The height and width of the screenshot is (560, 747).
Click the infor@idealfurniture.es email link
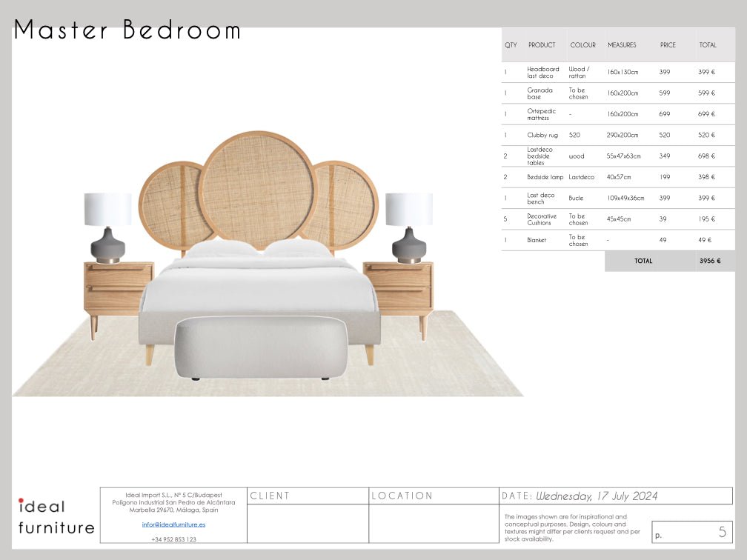pos(173,524)
